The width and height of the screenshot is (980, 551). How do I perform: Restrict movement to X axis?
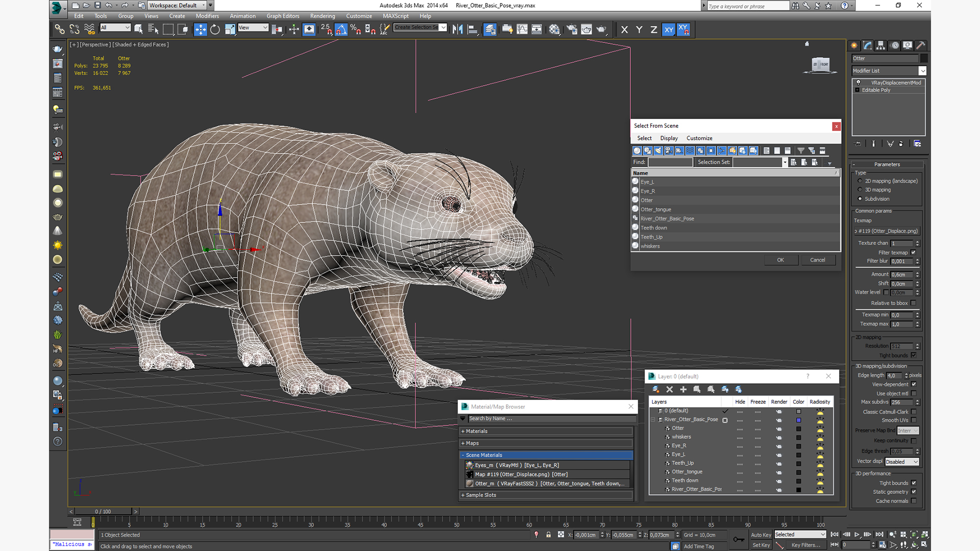point(624,30)
